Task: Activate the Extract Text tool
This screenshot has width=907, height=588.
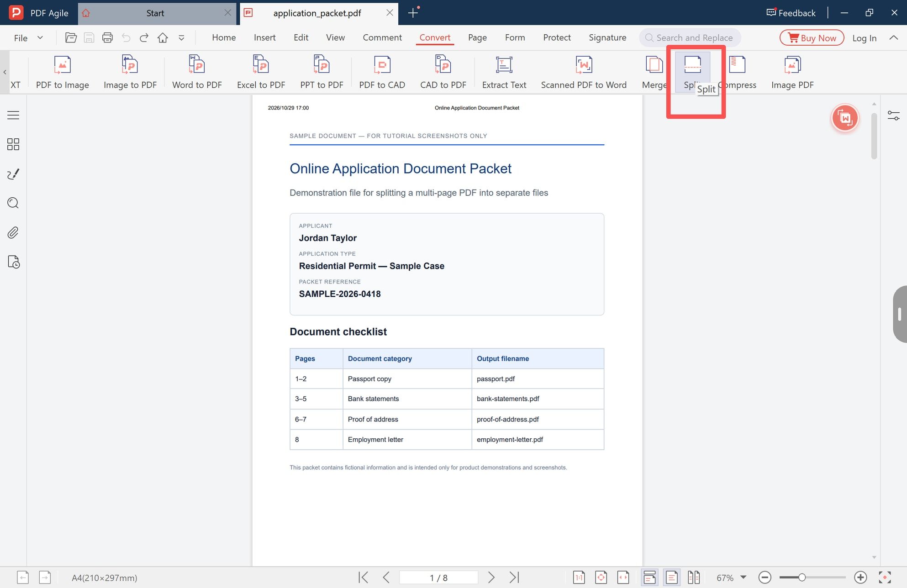Action: pyautogui.click(x=504, y=72)
